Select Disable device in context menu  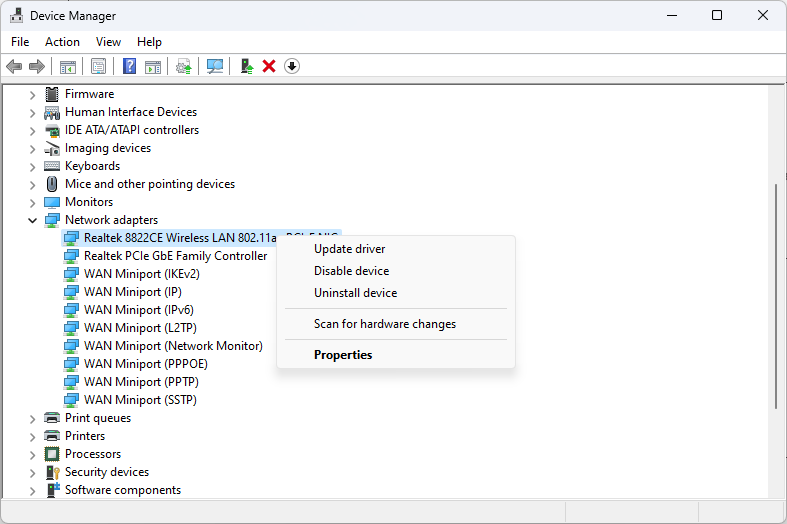[x=351, y=271]
